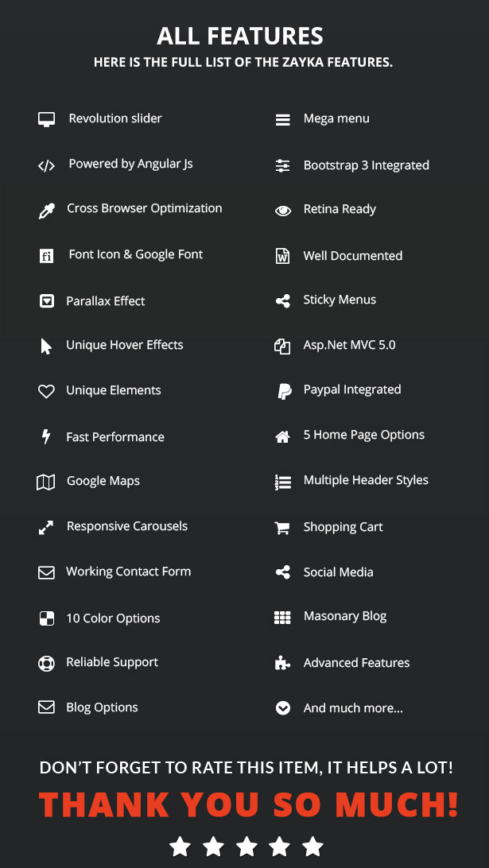This screenshot has width=489, height=868.
Task: Click the PayPal logo icon
Action: pyautogui.click(x=284, y=391)
